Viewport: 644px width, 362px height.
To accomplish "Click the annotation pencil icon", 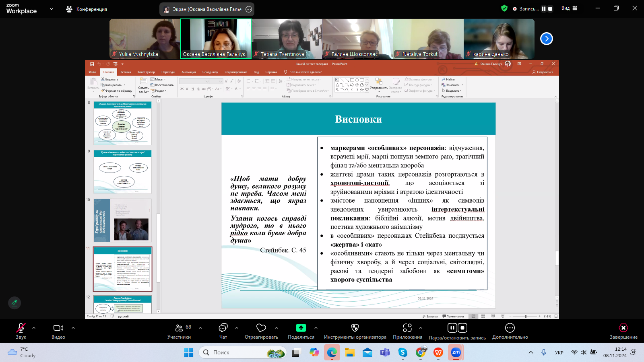I will pos(14,303).
